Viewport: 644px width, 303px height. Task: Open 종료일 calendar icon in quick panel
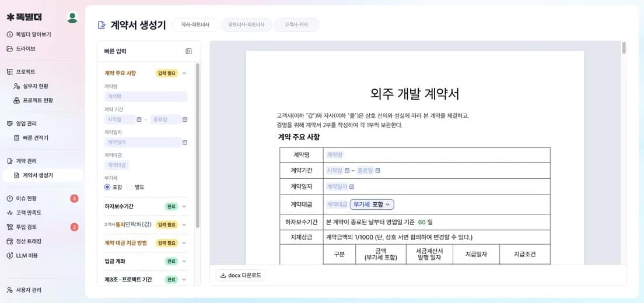(185, 119)
